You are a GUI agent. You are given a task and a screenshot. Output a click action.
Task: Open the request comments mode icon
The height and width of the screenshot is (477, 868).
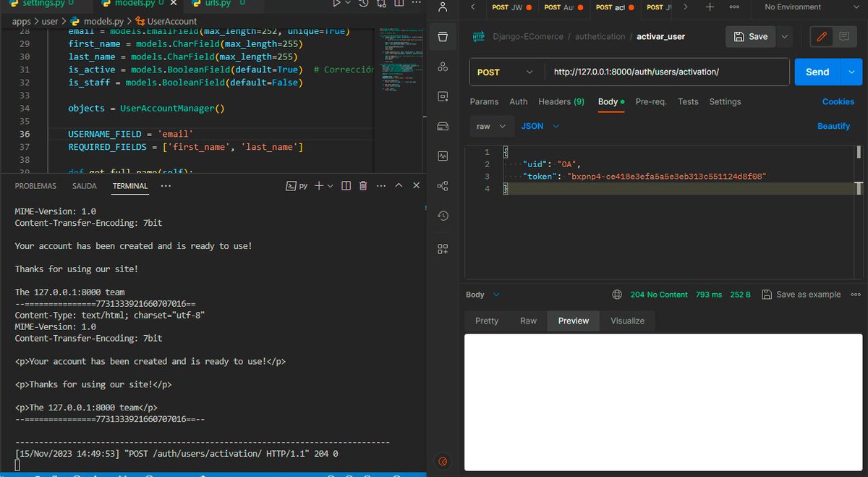coord(843,36)
